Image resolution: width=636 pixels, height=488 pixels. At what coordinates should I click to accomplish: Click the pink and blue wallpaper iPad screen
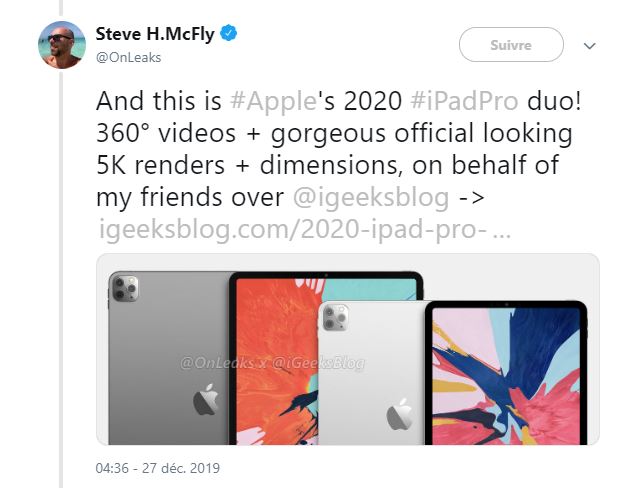pyautogui.click(x=506, y=376)
